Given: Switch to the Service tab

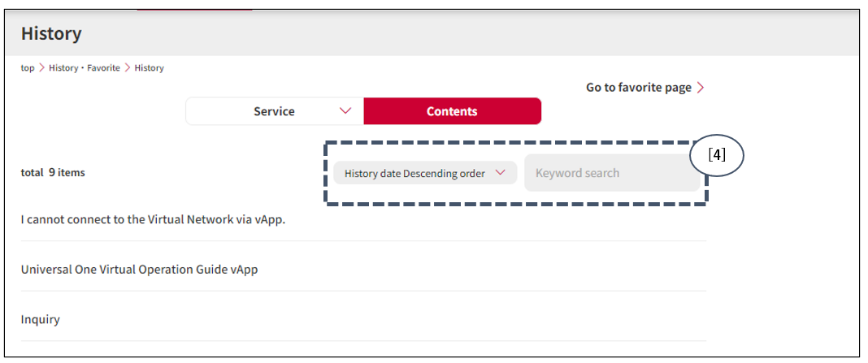Looking at the screenshot, I should (274, 111).
